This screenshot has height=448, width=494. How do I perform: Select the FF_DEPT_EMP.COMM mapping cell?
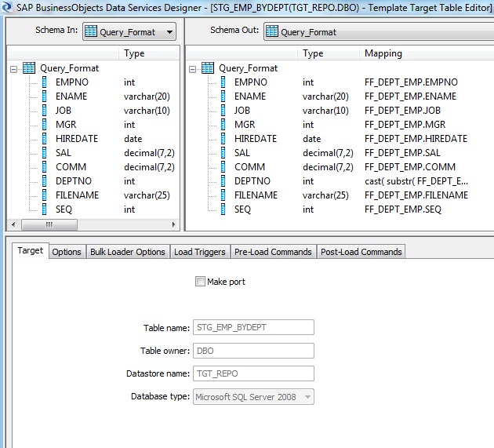tap(410, 167)
